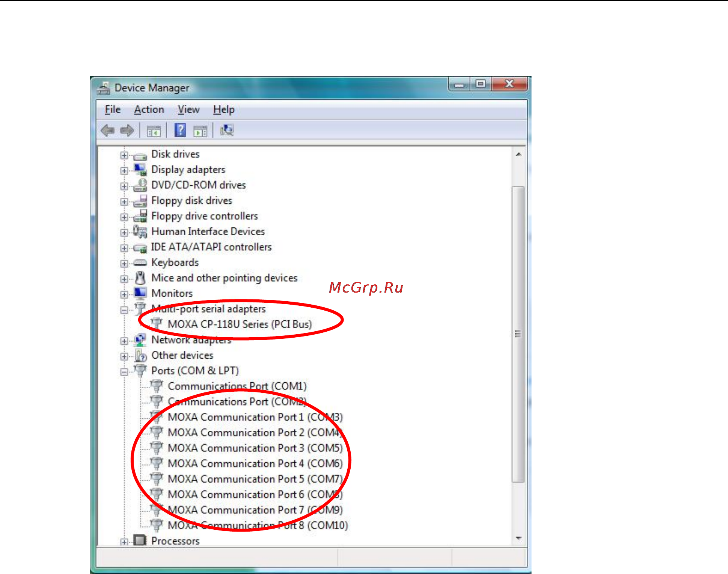This screenshot has height=574, width=728.
Task: Close the Device Manager window
Action: tap(509, 84)
